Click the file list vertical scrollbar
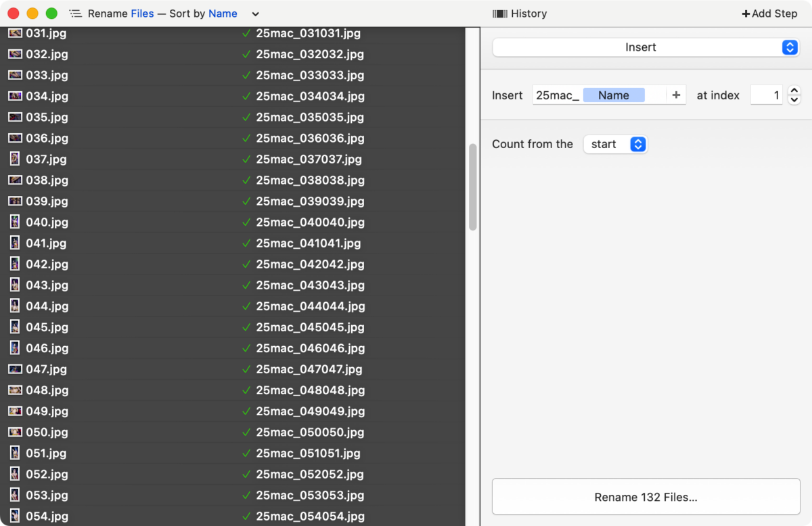The width and height of the screenshot is (812, 526). pos(472,187)
